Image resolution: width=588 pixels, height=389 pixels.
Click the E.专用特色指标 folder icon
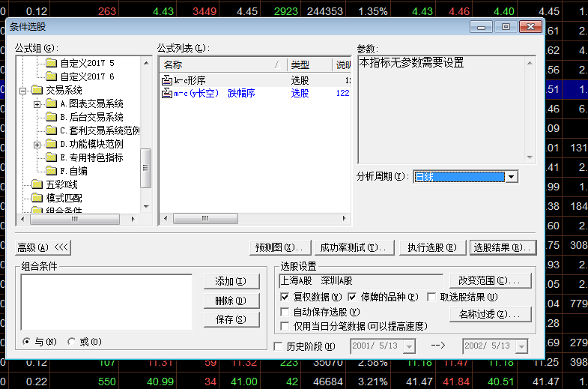51,157
